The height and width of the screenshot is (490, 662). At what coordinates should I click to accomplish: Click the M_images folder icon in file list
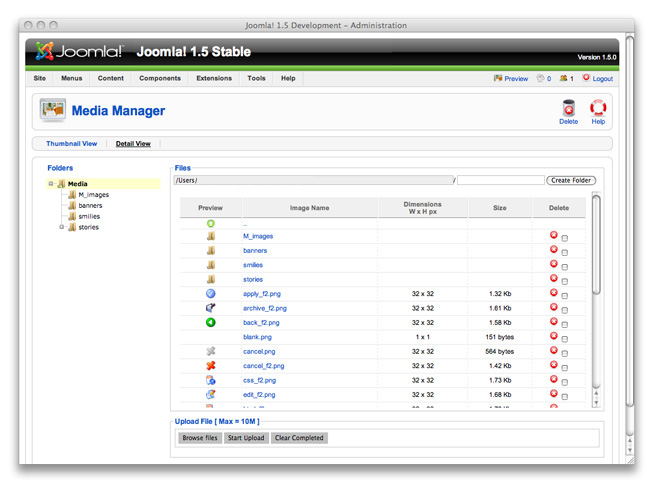[x=211, y=237]
